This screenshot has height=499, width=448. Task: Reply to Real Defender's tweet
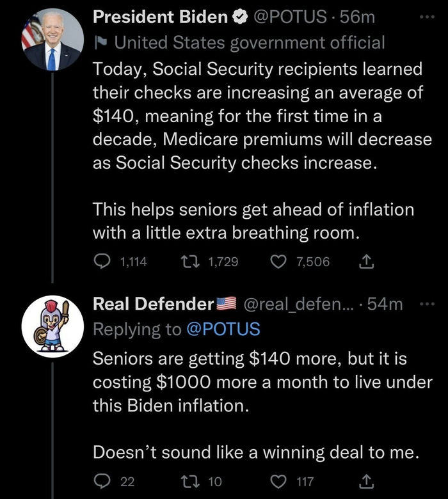pos(102,481)
